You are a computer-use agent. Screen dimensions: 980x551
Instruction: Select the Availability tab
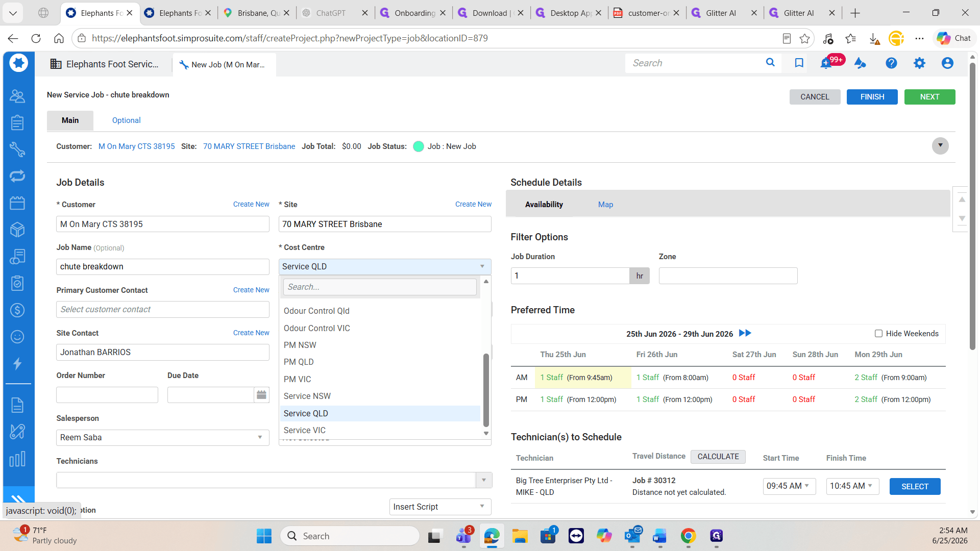click(544, 205)
